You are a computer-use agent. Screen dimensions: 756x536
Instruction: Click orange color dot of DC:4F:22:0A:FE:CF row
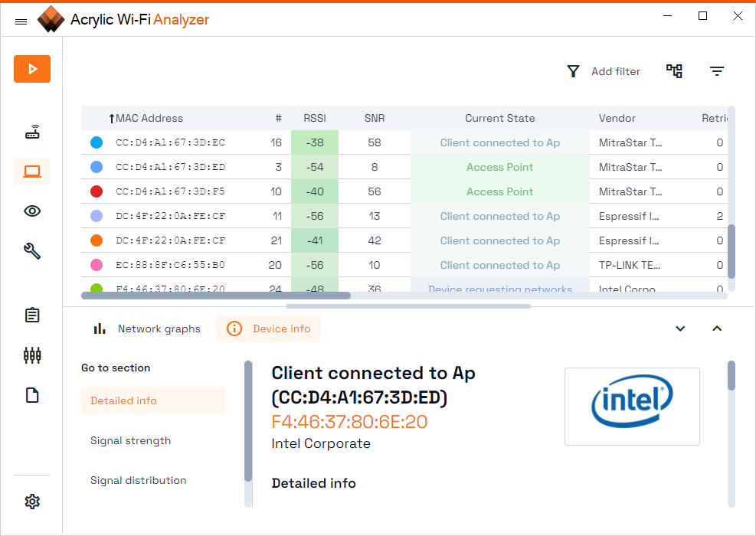coord(97,240)
